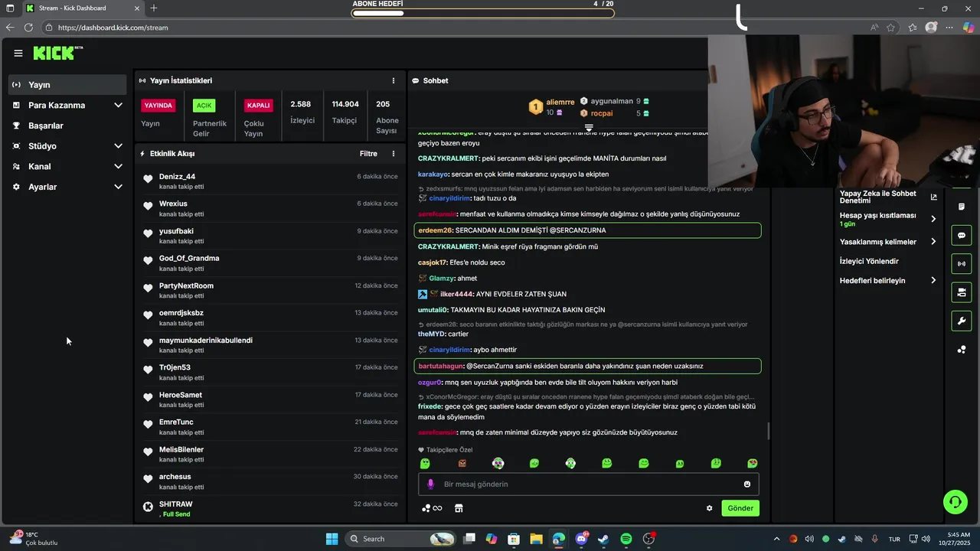
Task: Select Denizz_44 follow event row
Action: tap(270, 181)
